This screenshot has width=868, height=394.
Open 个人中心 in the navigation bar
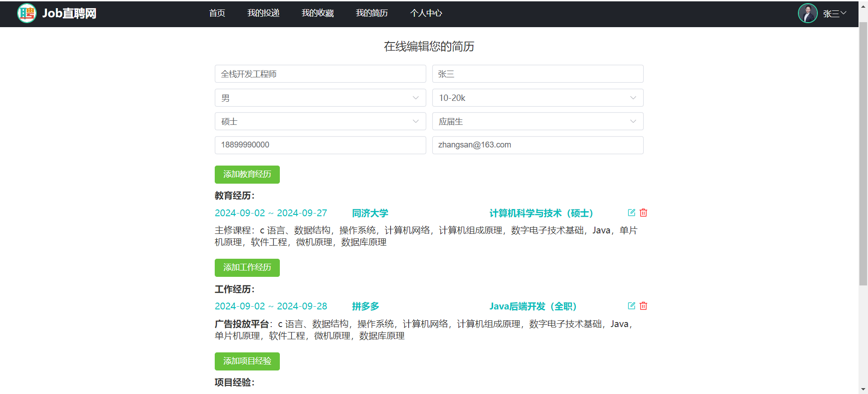(x=426, y=13)
